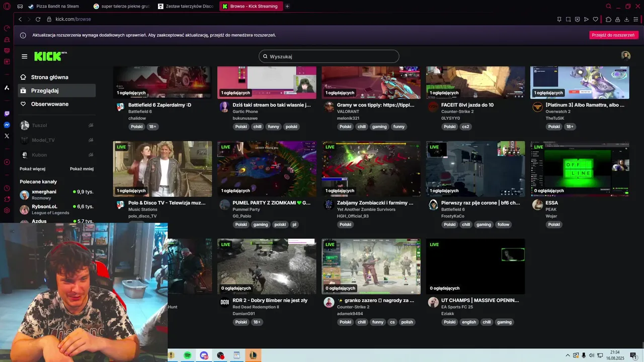
Task: Click the pl tag under Pummel Party stream
Action: pos(294,225)
